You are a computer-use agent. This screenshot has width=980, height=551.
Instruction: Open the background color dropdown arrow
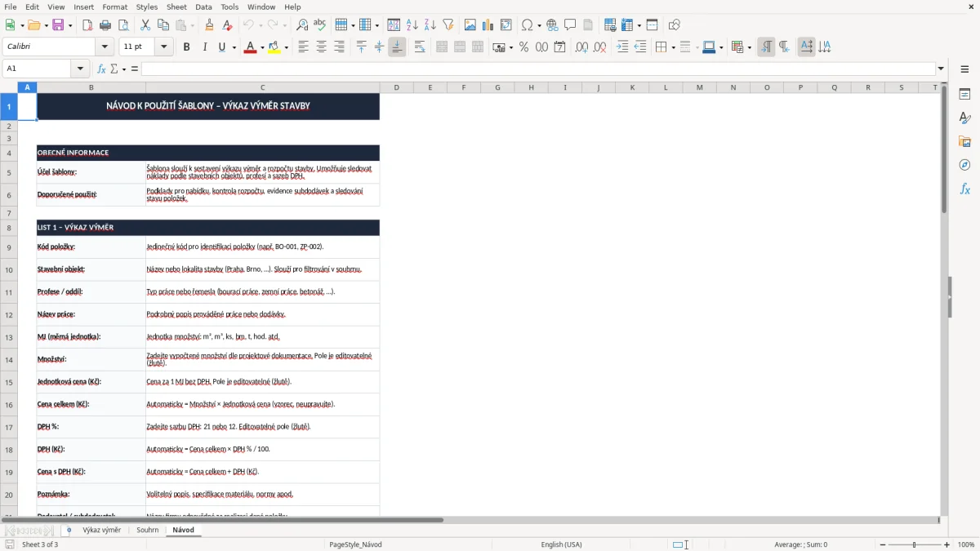pyautogui.click(x=287, y=47)
